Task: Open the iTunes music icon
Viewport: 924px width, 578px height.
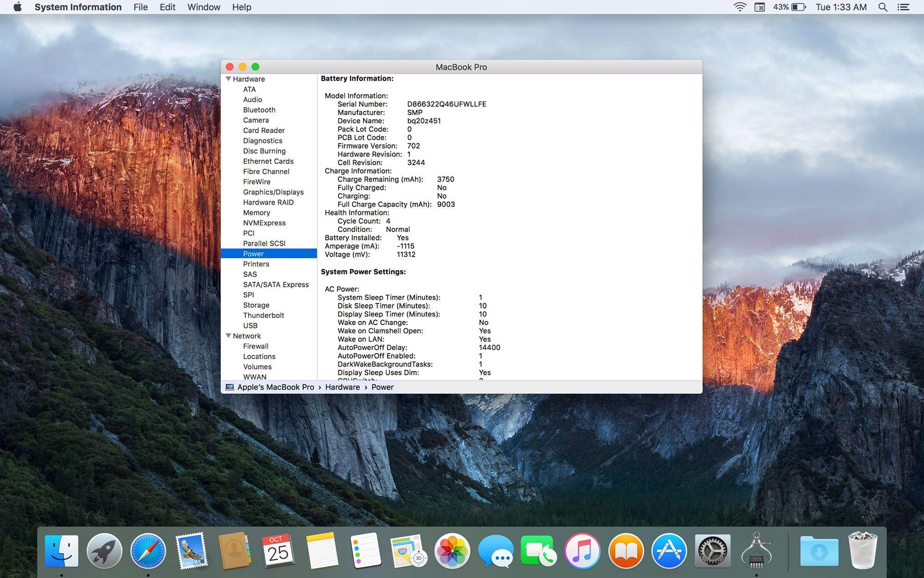Action: (x=582, y=551)
